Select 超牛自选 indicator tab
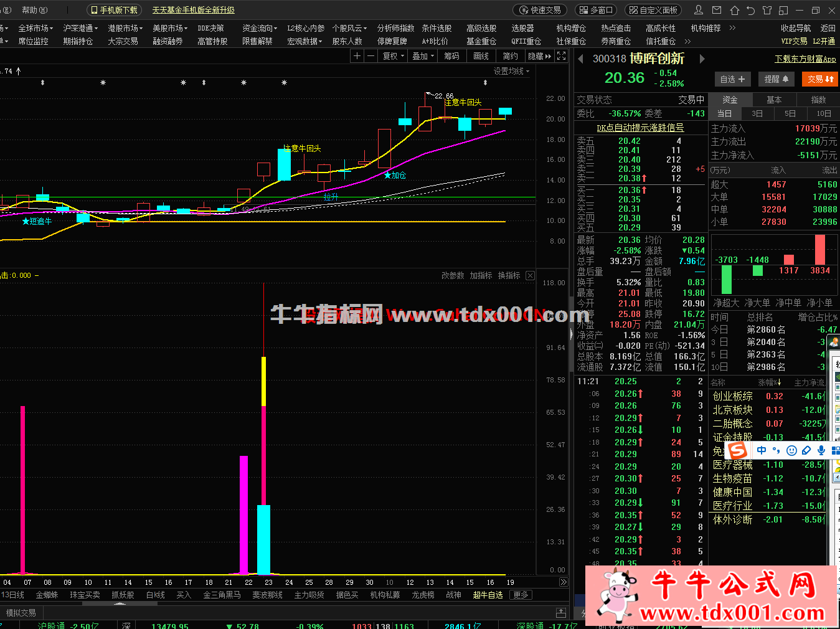This screenshot has width=840, height=629. tap(488, 595)
